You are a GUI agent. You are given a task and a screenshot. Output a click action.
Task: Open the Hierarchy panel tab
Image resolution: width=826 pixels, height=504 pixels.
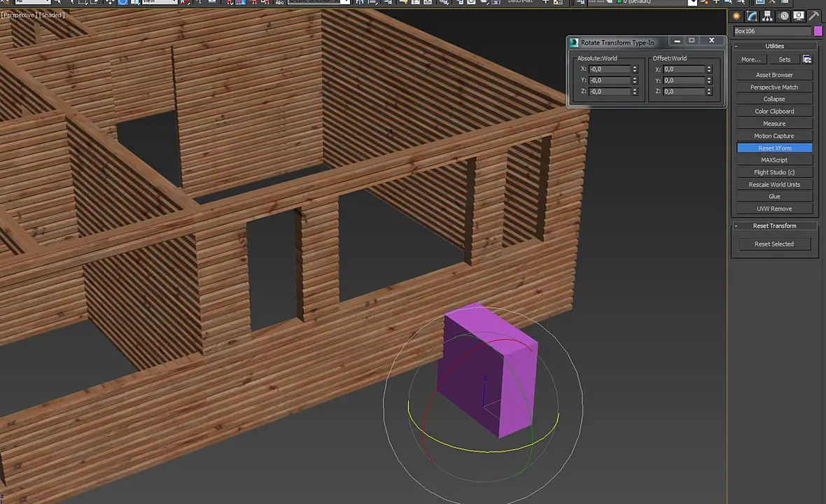pyautogui.click(x=767, y=16)
